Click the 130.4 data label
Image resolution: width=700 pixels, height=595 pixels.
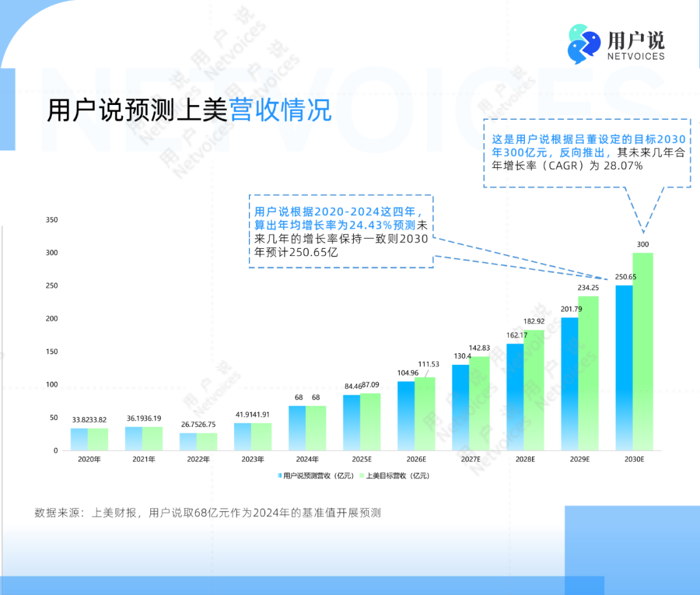(x=463, y=356)
